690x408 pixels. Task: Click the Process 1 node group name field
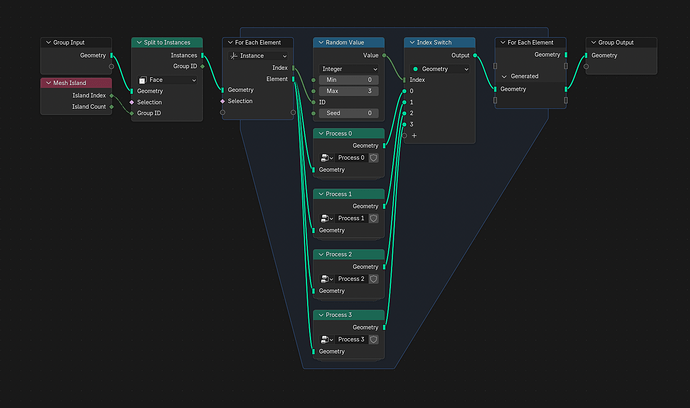pos(351,218)
